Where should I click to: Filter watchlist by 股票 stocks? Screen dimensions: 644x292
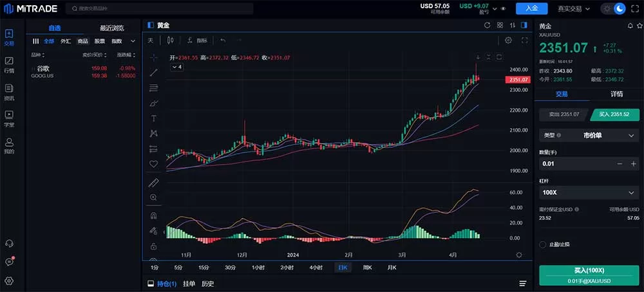tap(100, 41)
